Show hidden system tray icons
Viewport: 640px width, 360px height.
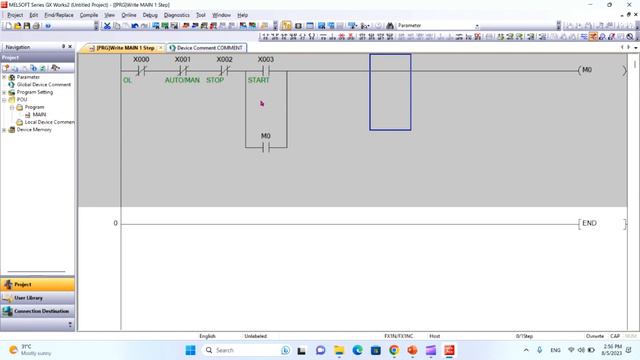(x=526, y=350)
